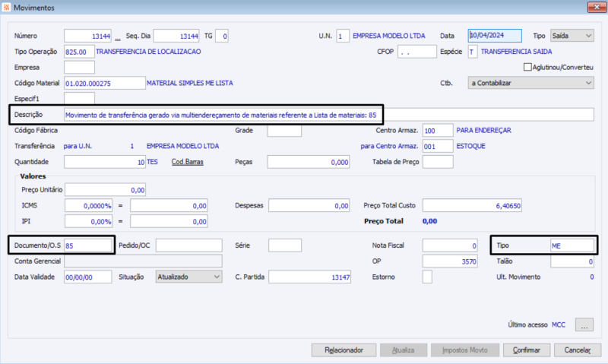Click the Centro Armaz. field 100
This screenshot has height=364, width=608.
point(438,130)
